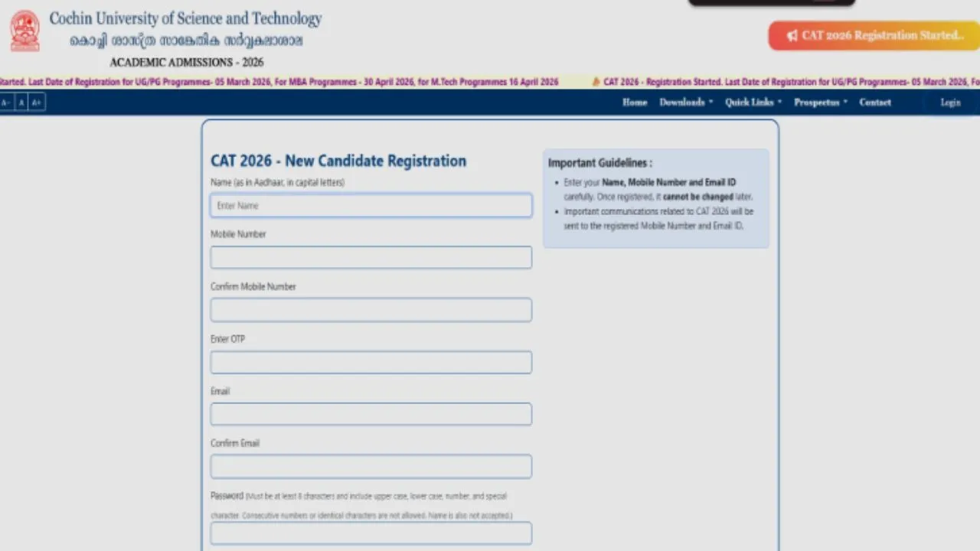This screenshot has height=551, width=980.
Task: Open the Quick Links dropdown
Action: pos(749,102)
